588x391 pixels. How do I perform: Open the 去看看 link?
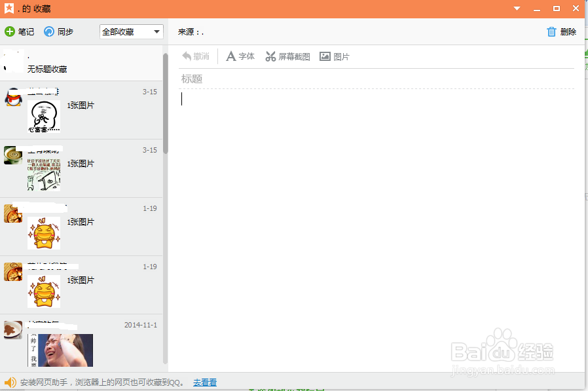[204, 382]
